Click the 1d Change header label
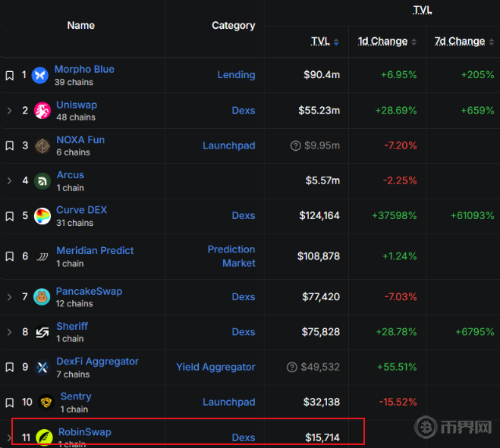This screenshot has width=500, height=448. 382,42
